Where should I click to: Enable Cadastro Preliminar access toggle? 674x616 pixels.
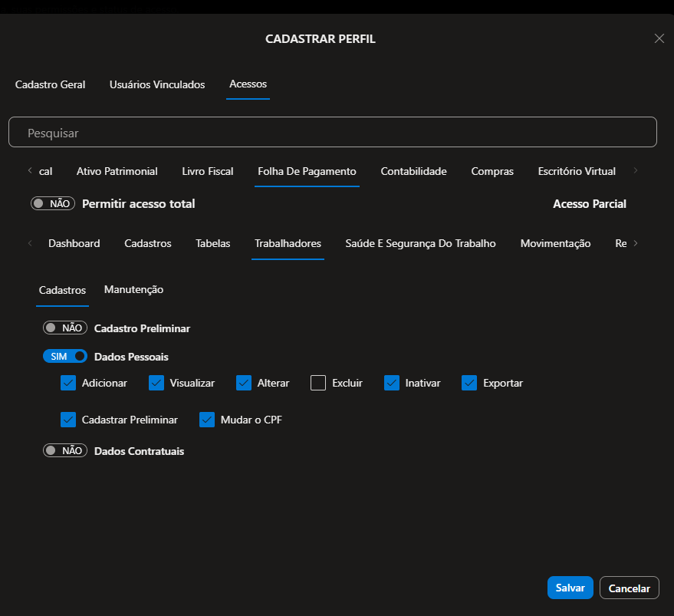64,328
